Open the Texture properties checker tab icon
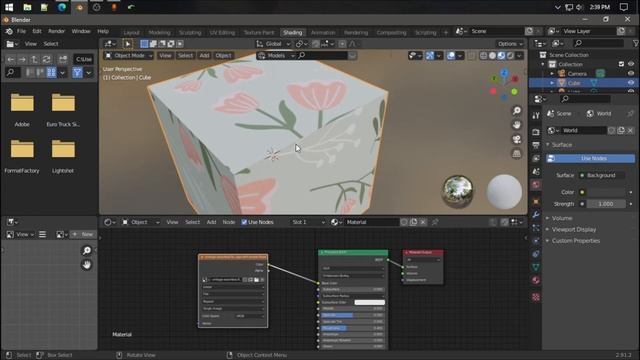640x360 pixels. [x=536, y=297]
